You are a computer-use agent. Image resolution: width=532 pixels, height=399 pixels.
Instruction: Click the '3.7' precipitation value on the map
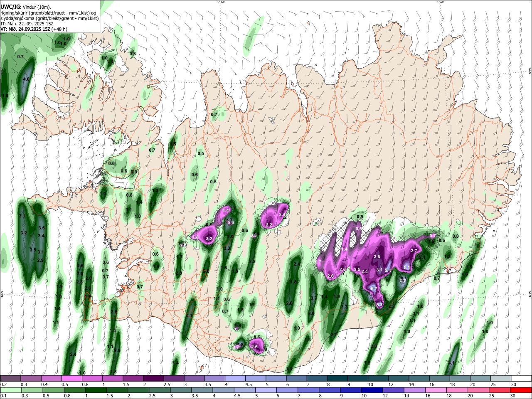(313, 298)
